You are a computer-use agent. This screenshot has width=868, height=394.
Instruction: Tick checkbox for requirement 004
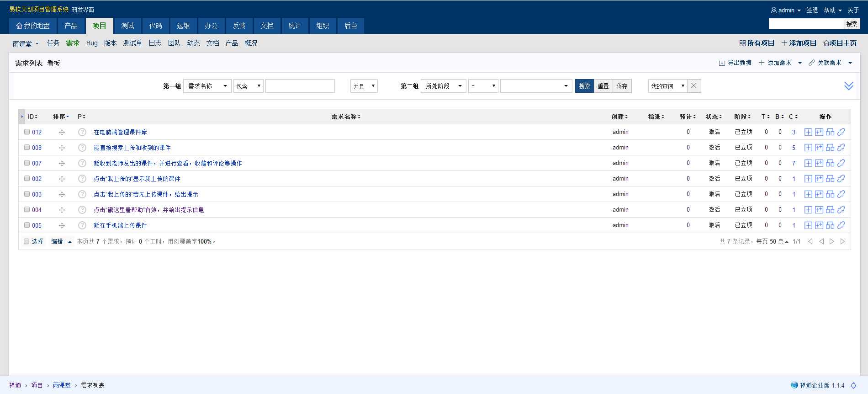point(27,209)
